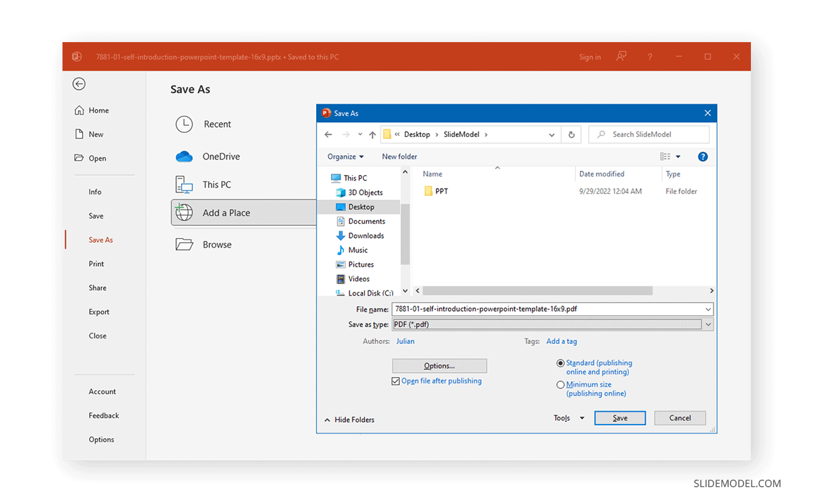
Task: Click the Add a tag link
Action: tap(561, 341)
